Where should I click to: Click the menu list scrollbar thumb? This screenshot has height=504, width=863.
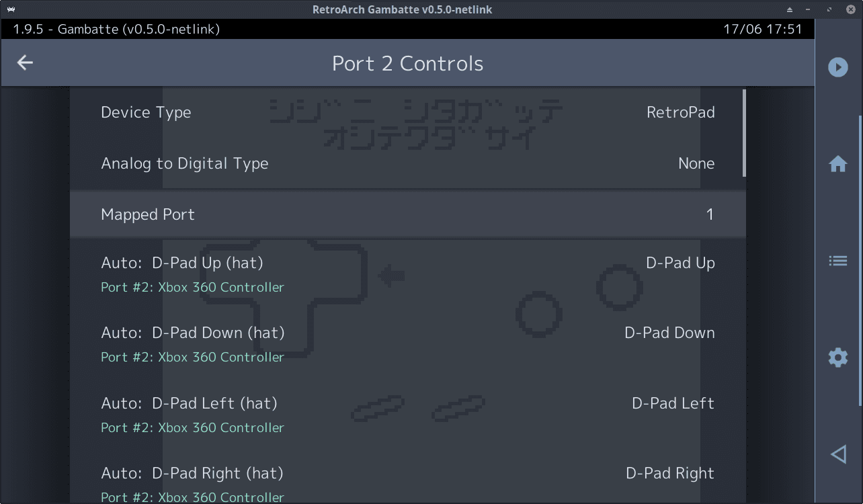[x=744, y=132]
